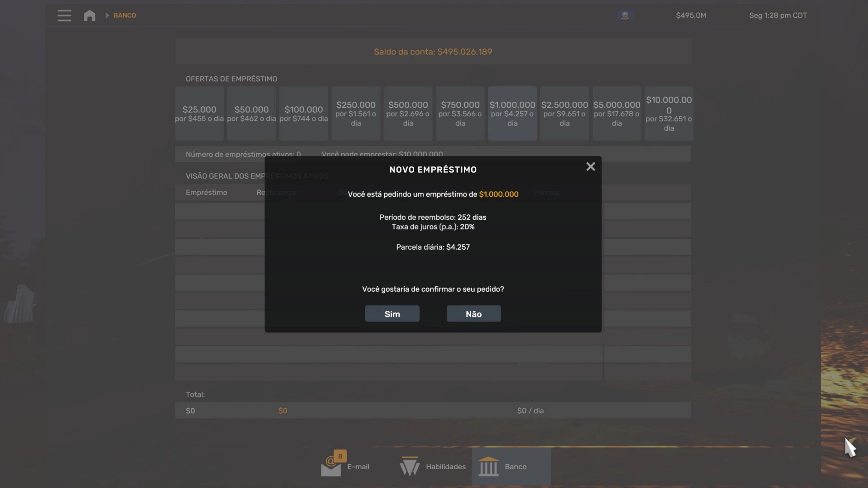868x488 pixels.
Task: Select the $250.000 loan offer
Action: tap(356, 114)
